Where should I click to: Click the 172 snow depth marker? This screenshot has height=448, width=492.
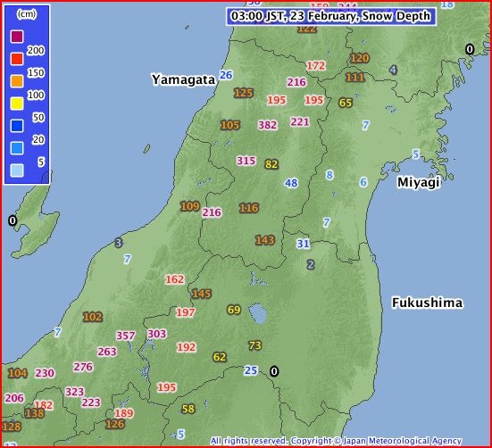pos(316,66)
